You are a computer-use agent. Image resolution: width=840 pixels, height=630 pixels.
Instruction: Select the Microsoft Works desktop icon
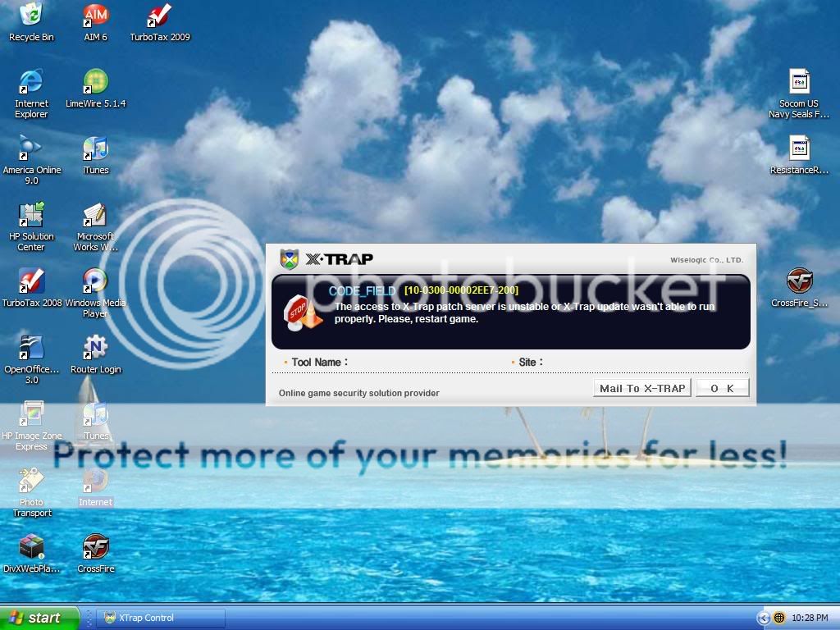pyautogui.click(x=96, y=215)
